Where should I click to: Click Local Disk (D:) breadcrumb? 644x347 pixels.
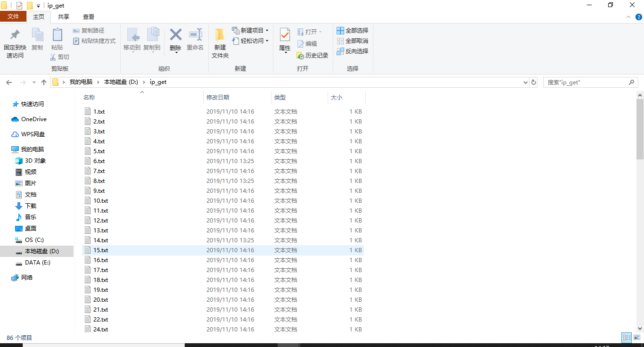click(121, 82)
